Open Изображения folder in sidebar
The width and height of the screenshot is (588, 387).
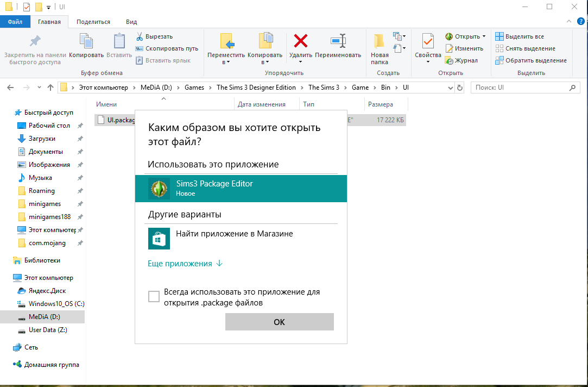[x=43, y=165]
